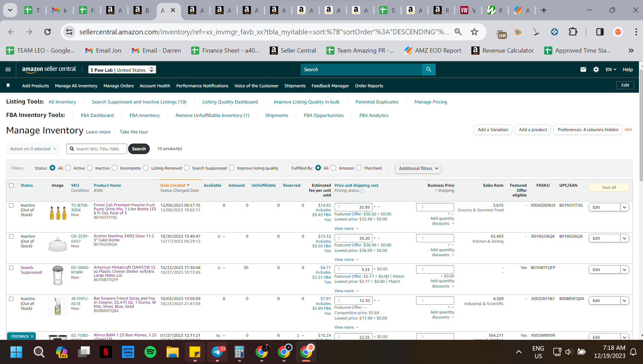This screenshot has height=364, width=643.
Task: Edit the 35.99 price field for Finest Call
Action: 353,207
